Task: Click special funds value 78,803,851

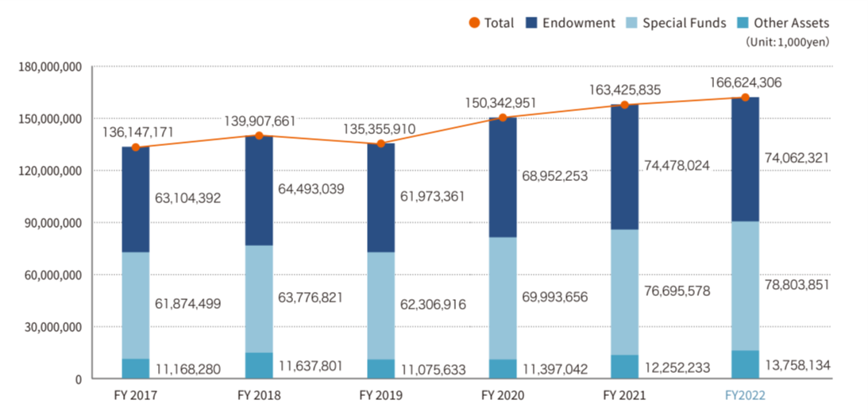Action: 797,285
